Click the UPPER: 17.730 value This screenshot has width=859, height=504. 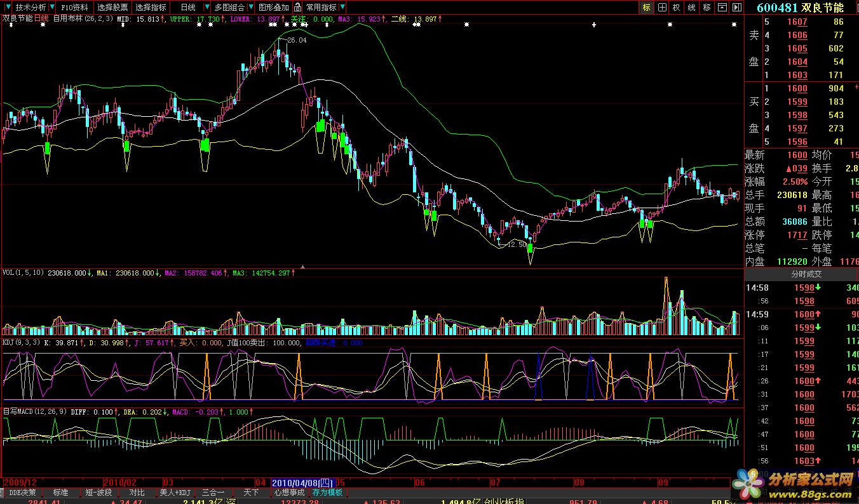coord(194,19)
